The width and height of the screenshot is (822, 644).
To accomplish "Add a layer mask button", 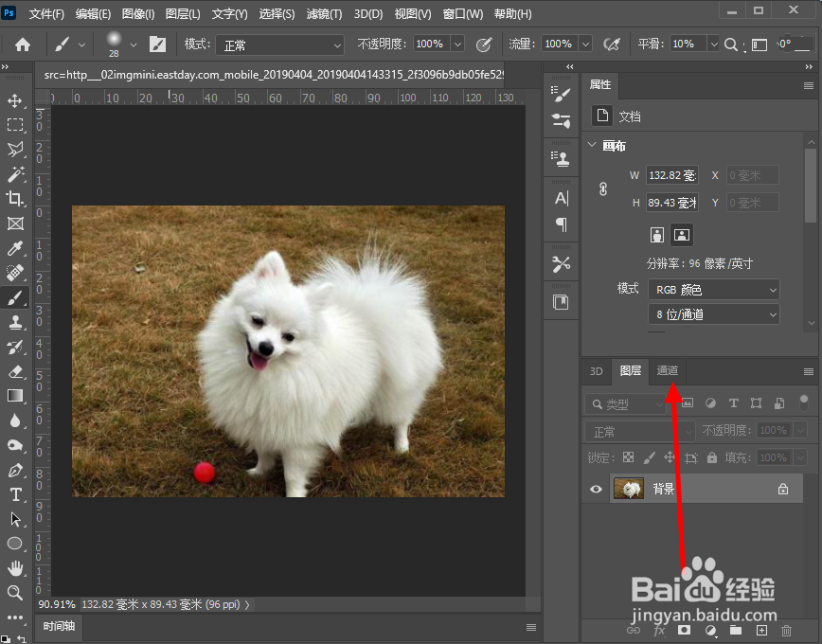I will (x=684, y=630).
